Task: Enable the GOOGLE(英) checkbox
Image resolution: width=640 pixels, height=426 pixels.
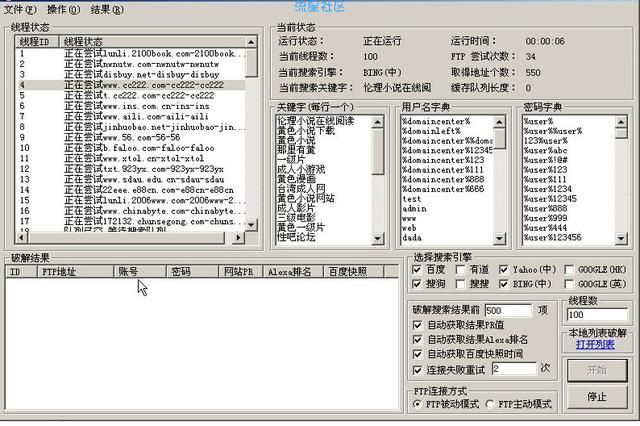Action: click(x=569, y=284)
